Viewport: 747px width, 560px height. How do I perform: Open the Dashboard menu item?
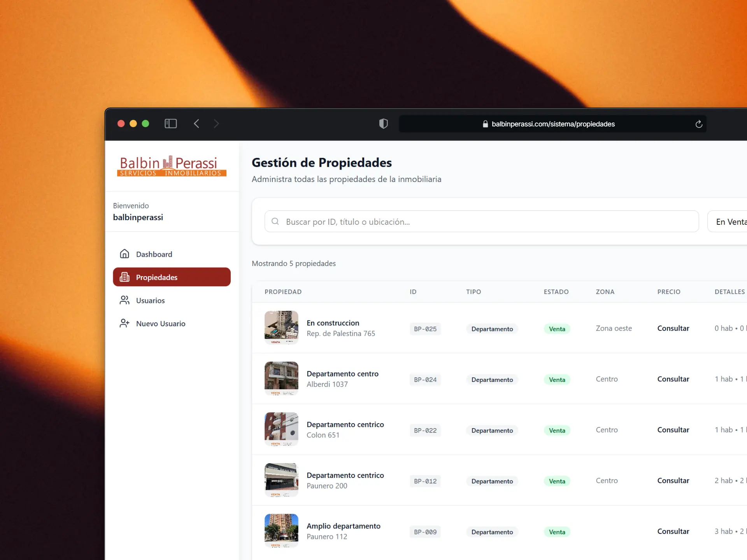pos(154,254)
